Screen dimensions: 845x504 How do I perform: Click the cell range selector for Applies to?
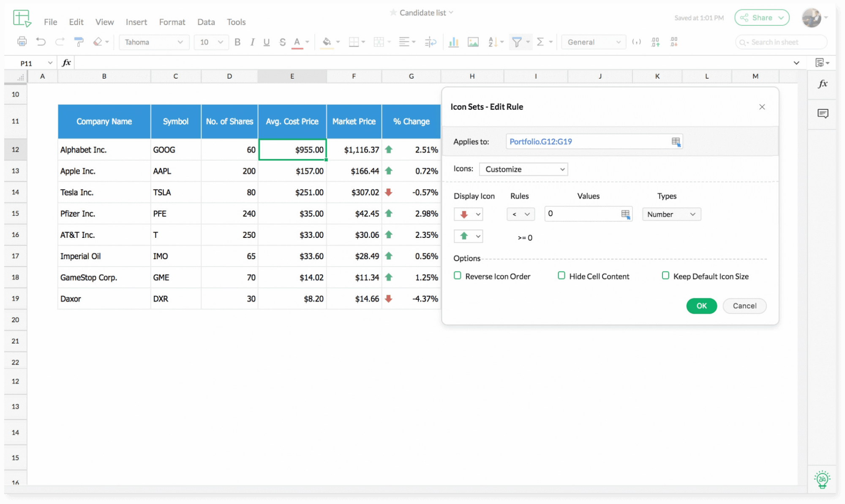676,142
